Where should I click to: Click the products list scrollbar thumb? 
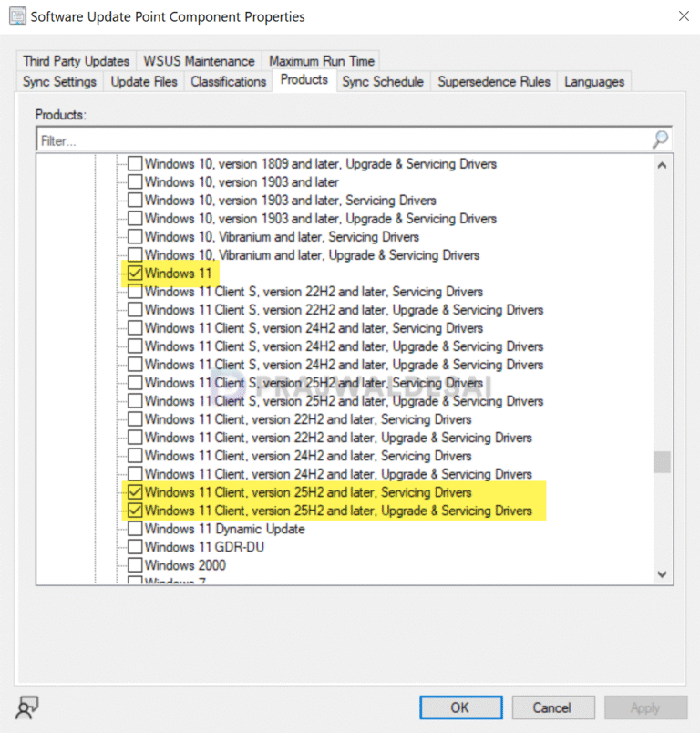coord(662,462)
